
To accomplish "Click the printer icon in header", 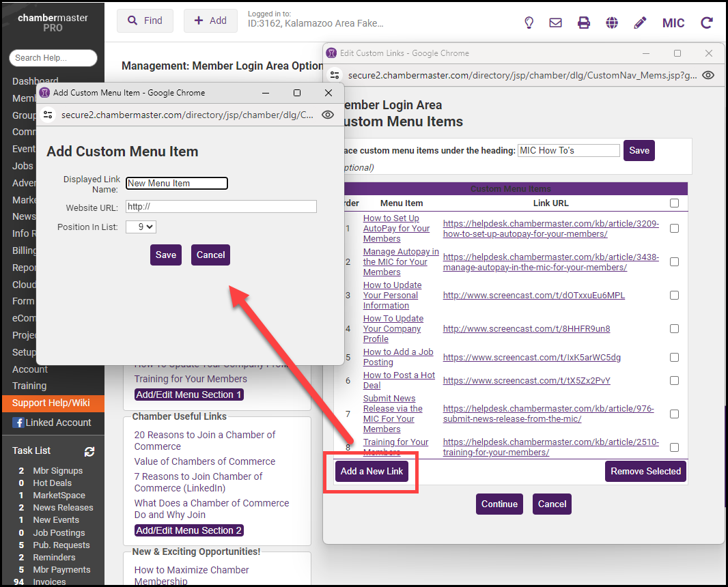I will (x=584, y=23).
